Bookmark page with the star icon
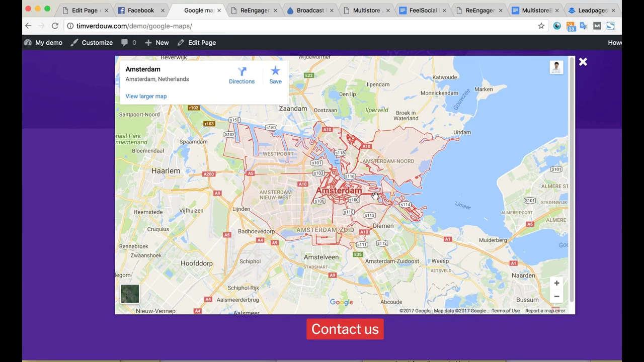This screenshot has width=644, height=362. tap(541, 26)
